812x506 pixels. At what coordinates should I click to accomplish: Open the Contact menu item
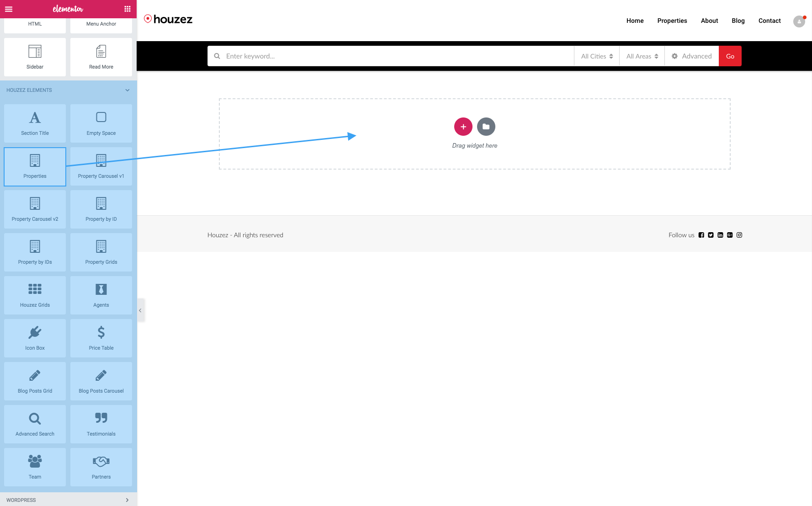[770, 21]
